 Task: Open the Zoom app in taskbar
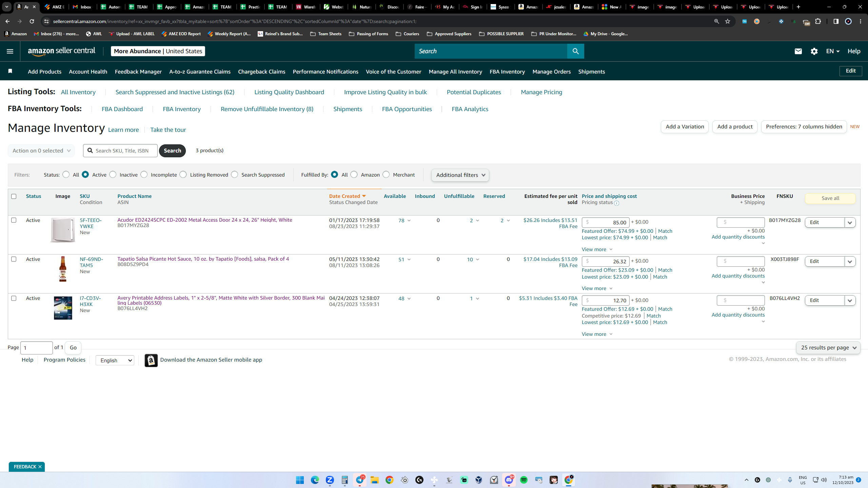pos(330,480)
